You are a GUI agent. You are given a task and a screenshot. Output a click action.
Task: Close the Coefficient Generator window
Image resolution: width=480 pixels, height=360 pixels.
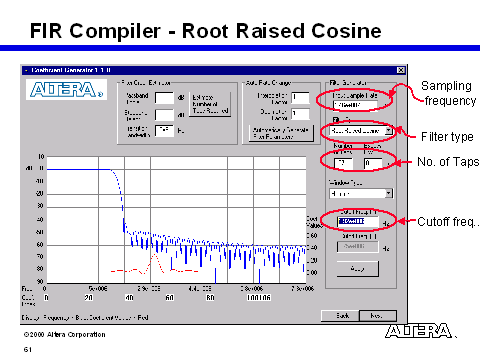point(400,70)
